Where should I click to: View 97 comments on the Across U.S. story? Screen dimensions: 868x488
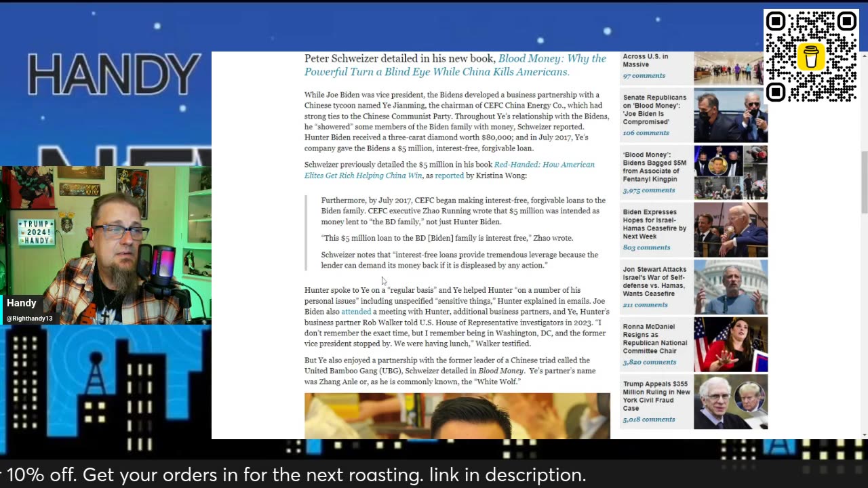tap(644, 76)
